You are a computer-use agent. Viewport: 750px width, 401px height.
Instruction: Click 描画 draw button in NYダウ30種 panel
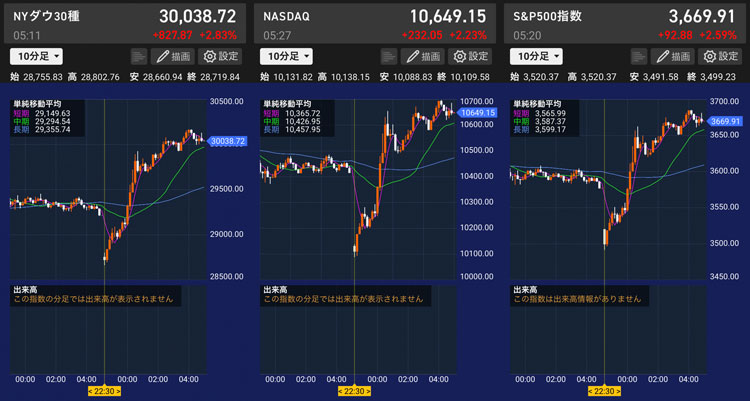click(x=173, y=56)
